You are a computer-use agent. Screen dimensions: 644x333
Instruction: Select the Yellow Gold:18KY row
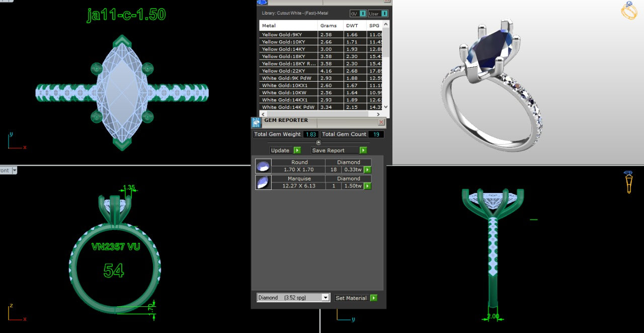(321, 56)
